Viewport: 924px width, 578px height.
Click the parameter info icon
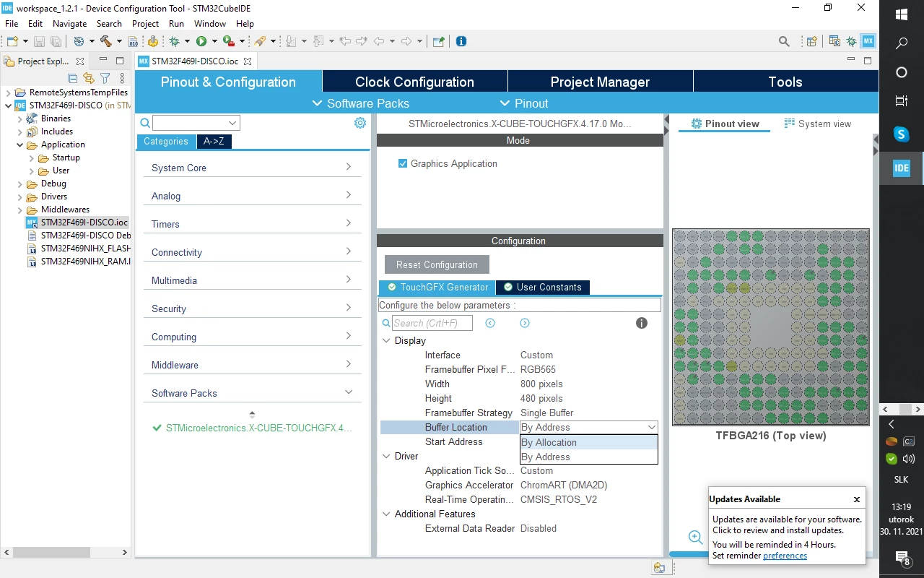coord(642,323)
